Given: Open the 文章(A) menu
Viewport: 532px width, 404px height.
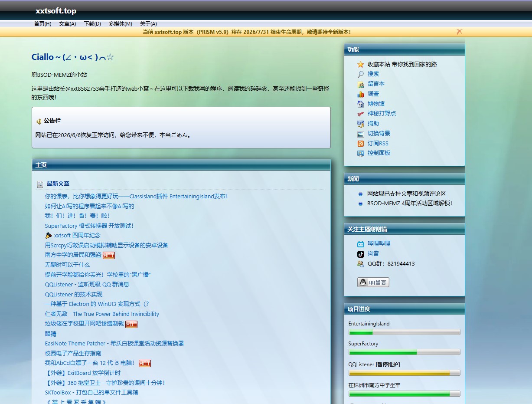Looking at the screenshot, I should [x=68, y=24].
